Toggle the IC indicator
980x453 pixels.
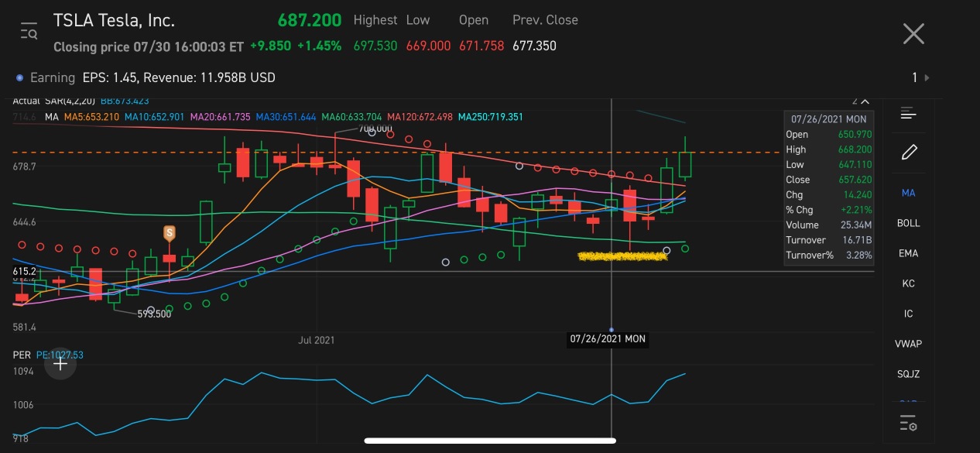pos(909,314)
